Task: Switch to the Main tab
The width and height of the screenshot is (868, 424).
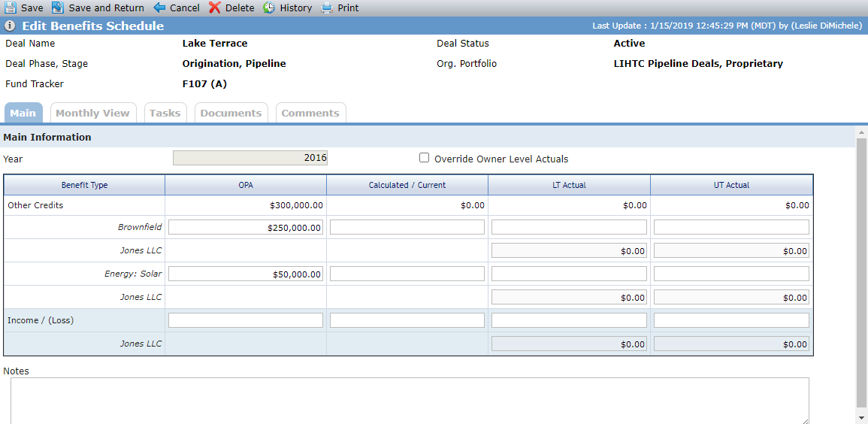Action: tap(23, 113)
